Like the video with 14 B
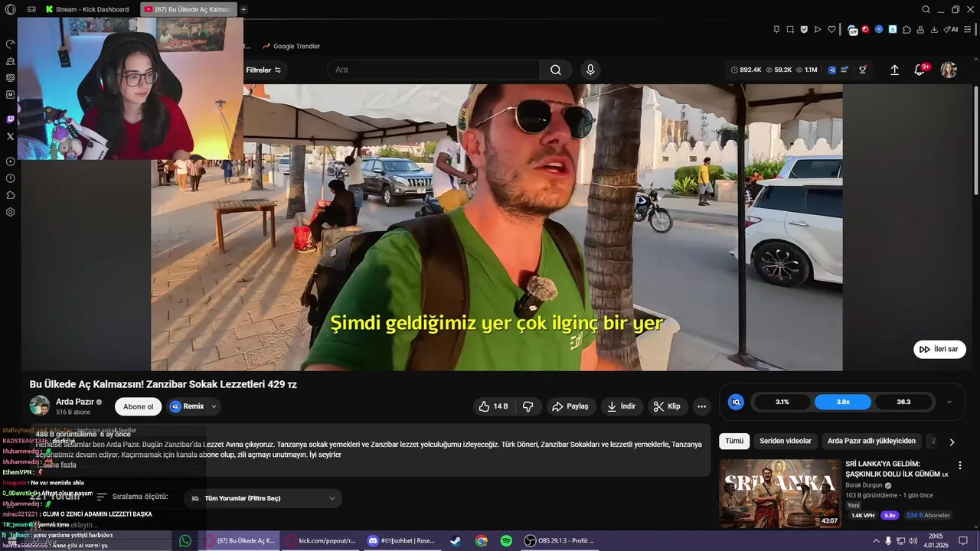The image size is (980, 551). (x=493, y=406)
